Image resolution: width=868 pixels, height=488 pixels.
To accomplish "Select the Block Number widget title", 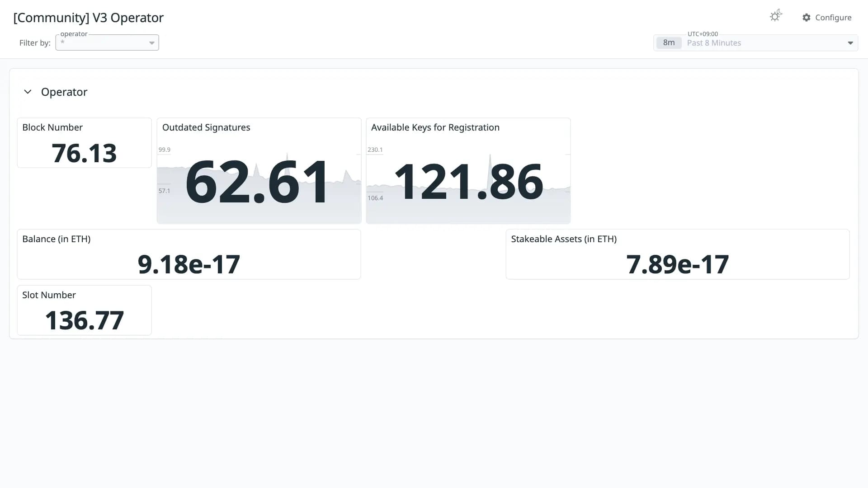I will (52, 127).
